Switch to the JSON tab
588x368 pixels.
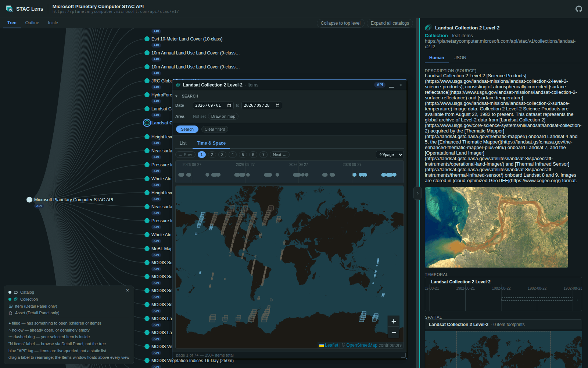(460, 58)
